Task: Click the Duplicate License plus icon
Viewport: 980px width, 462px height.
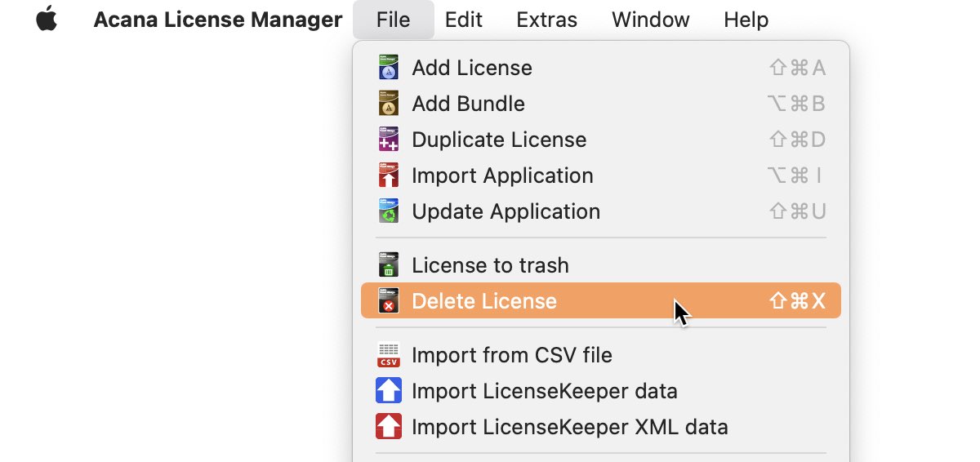Action: (389, 140)
